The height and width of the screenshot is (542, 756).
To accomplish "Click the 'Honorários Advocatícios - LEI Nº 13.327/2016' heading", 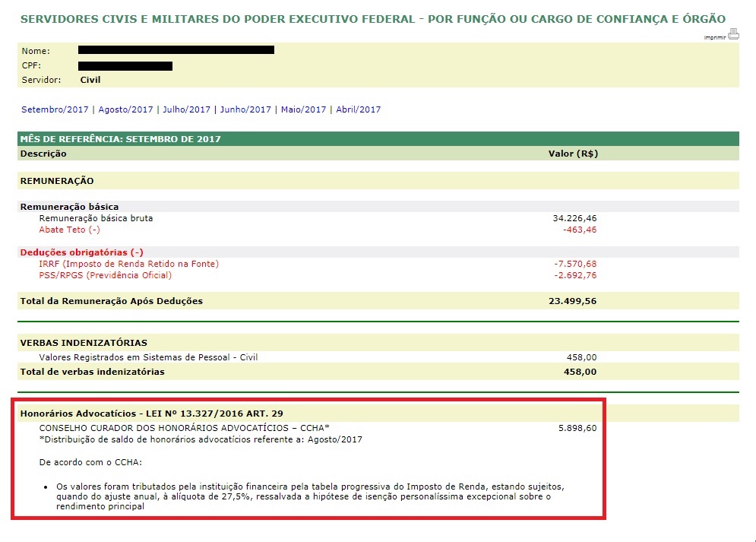I will click(151, 414).
